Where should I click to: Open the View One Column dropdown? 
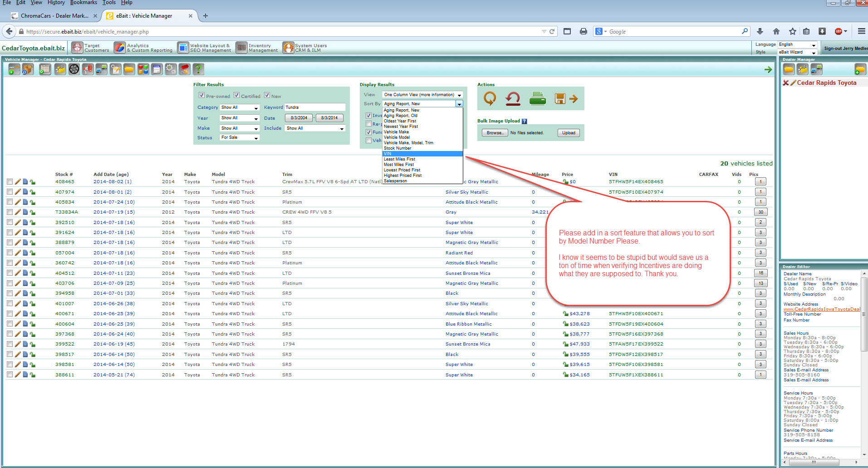(x=422, y=95)
